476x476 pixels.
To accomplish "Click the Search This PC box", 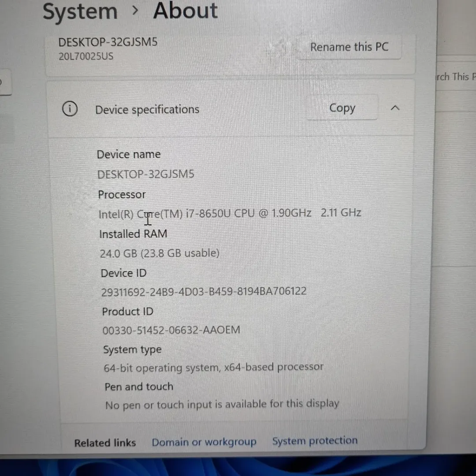I will 454,77.
